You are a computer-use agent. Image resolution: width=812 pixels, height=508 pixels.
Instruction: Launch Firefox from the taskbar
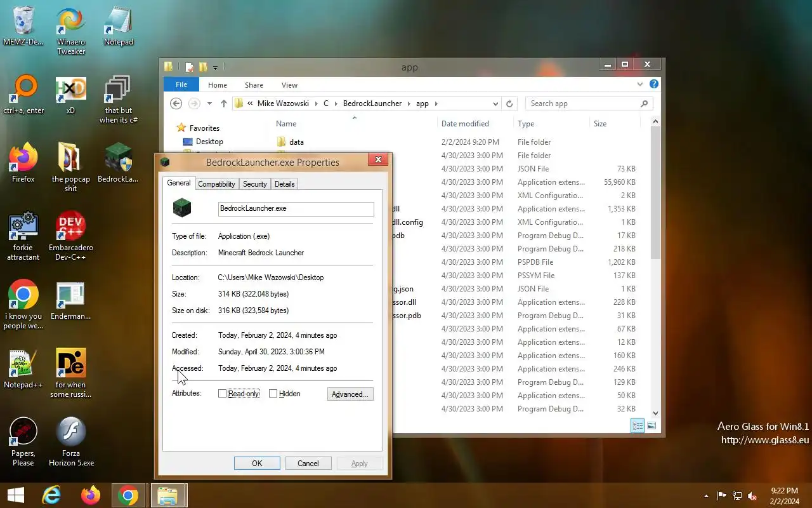[90, 495]
